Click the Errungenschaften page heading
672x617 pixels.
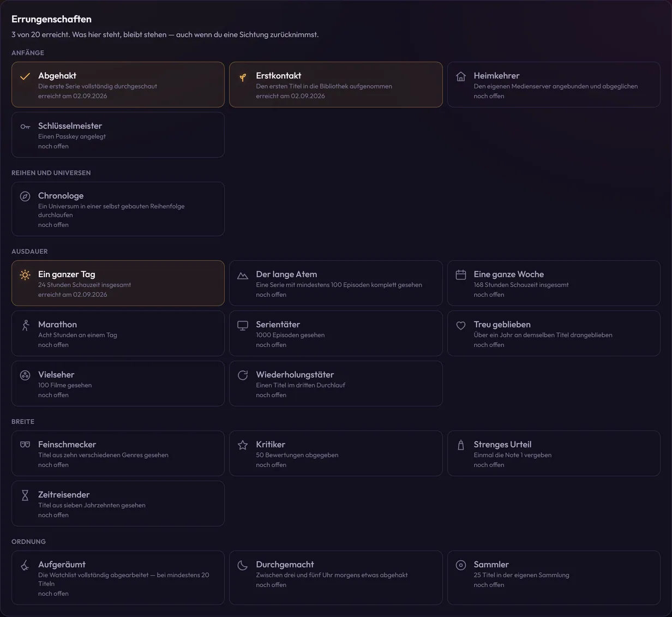point(51,19)
